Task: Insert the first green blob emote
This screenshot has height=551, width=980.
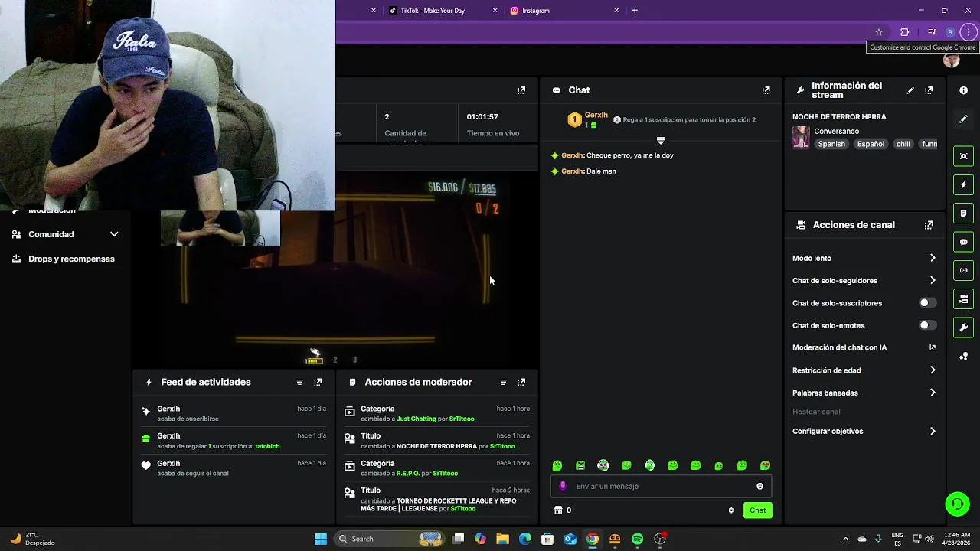Action: click(x=557, y=465)
